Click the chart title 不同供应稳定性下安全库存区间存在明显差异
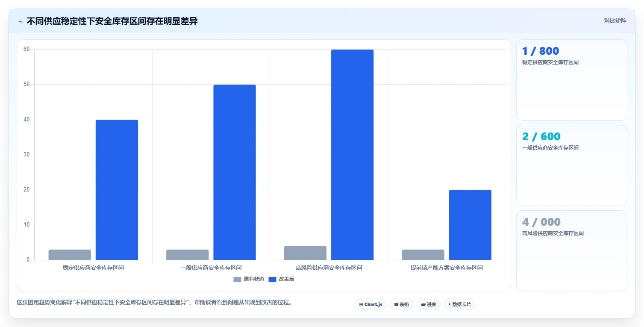644x327 pixels. pos(112,21)
